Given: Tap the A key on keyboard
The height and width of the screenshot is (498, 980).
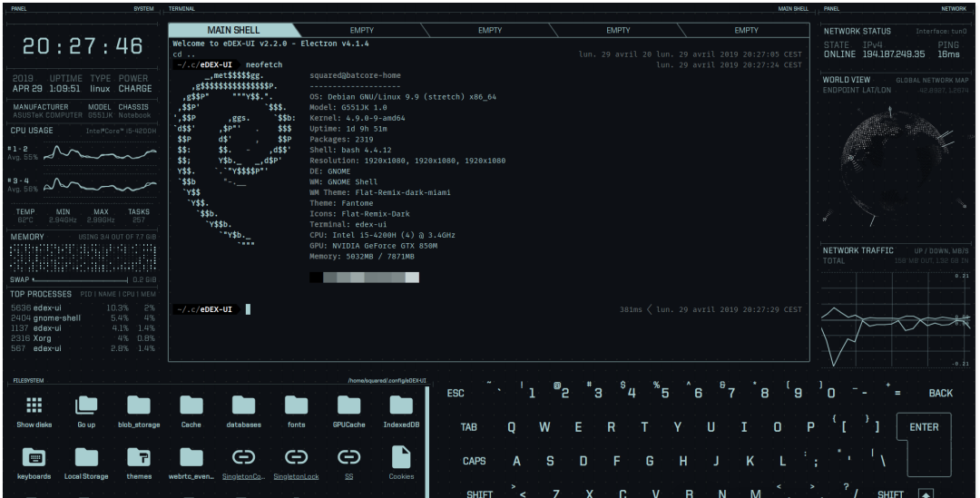Looking at the screenshot, I should (517, 461).
